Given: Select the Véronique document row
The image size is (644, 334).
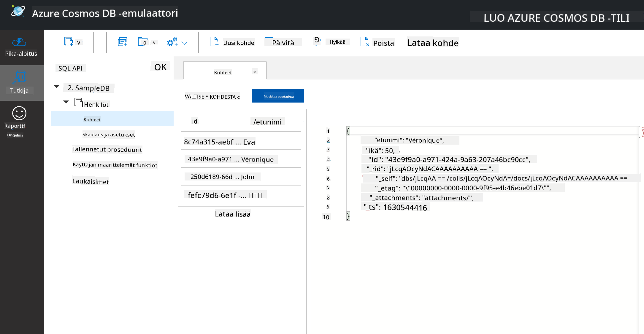Looking at the screenshot, I should coord(241,159).
